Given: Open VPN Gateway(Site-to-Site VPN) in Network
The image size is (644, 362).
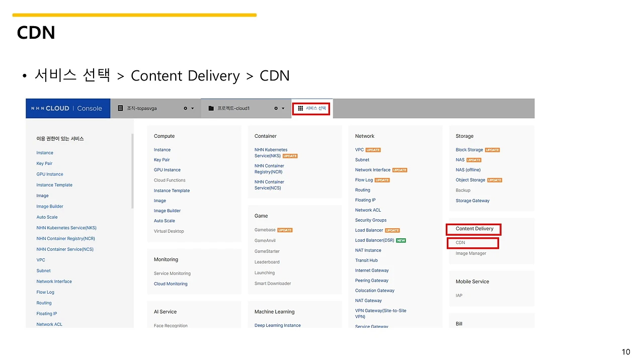Looking at the screenshot, I should 380,314.
